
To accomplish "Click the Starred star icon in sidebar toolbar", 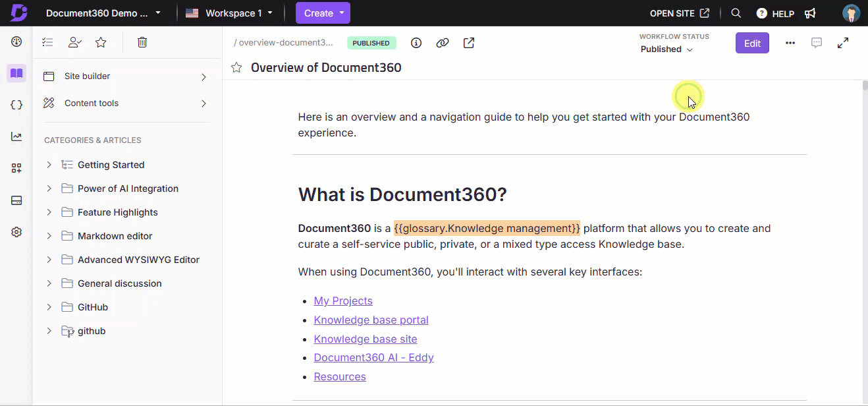I will (101, 42).
